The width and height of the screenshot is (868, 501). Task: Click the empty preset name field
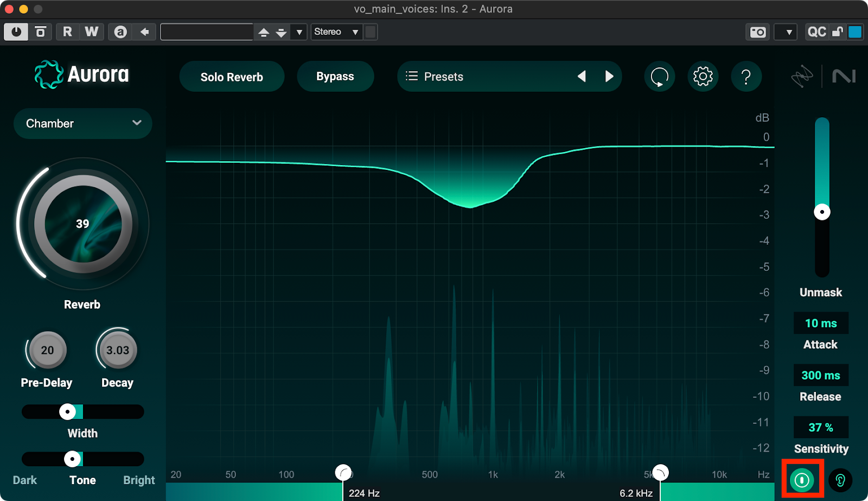click(x=207, y=32)
